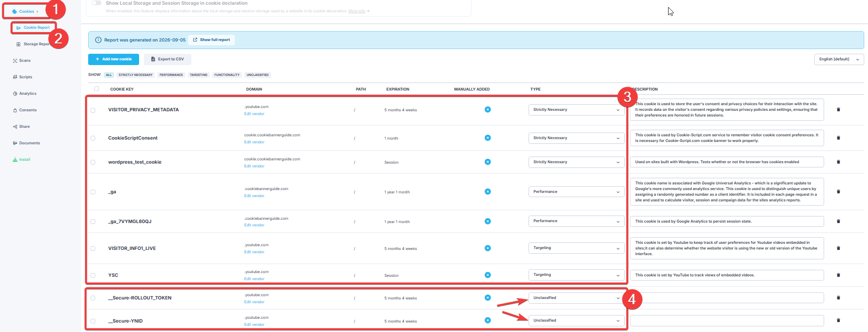The image size is (868, 332).
Task: Click Show full report button
Action: 211,40
